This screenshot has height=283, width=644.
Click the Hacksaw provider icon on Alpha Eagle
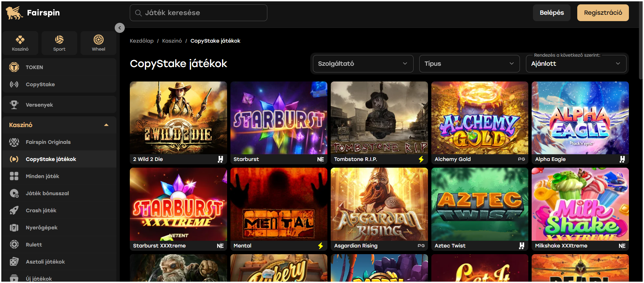tap(622, 159)
